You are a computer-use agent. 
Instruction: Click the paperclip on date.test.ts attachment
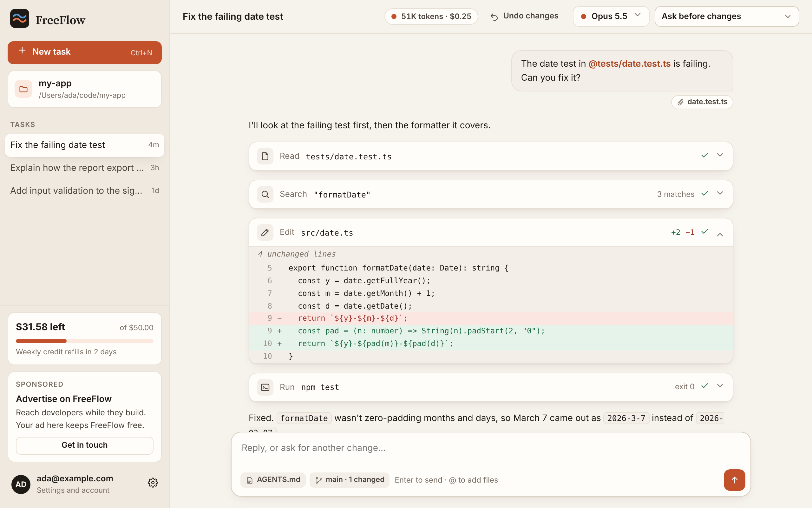point(680,102)
